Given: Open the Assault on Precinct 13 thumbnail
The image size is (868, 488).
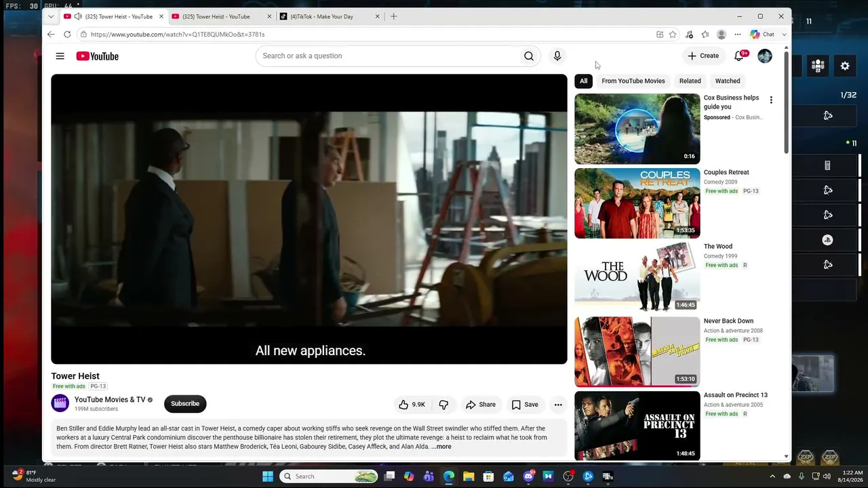Looking at the screenshot, I should [637, 426].
